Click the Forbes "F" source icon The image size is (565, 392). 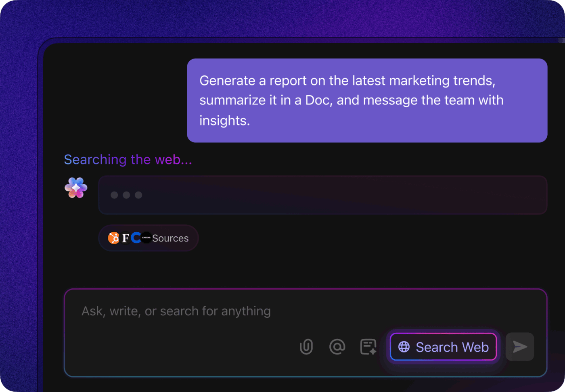click(x=126, y=238)
